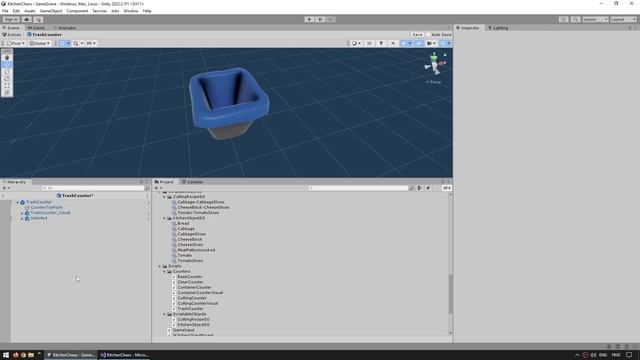
Task: Toggle the hidden packages count button in Project
Action: coord(447,188)
